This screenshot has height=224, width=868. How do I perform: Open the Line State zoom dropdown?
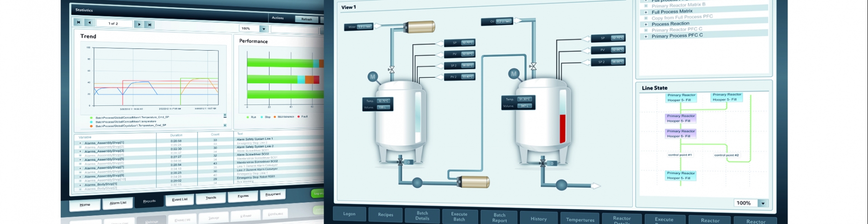[763, 204]
